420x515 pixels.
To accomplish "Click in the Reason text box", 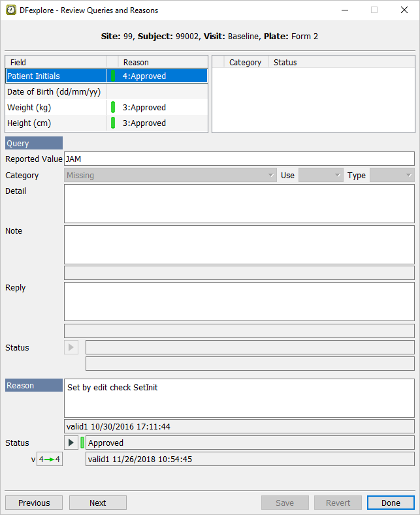I will [x=239, y=398].
